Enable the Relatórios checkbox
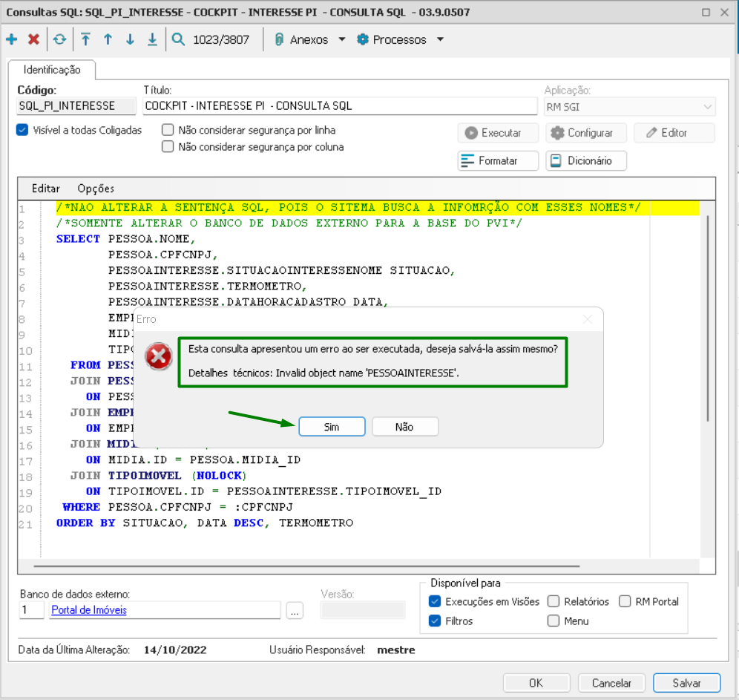 point(554,601)
